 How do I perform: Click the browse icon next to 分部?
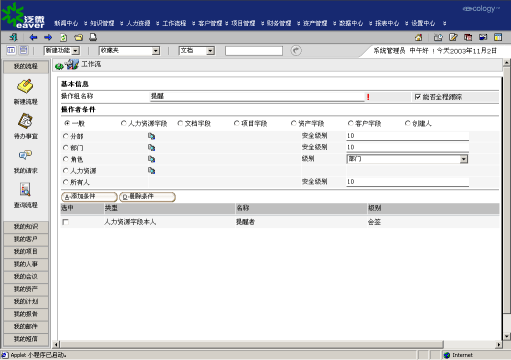click(151, 136)
